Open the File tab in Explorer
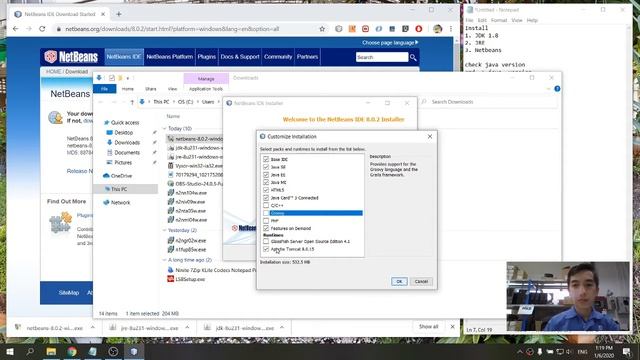The width and height of the screenshot is (640, 360). click(x=104, y=89)
